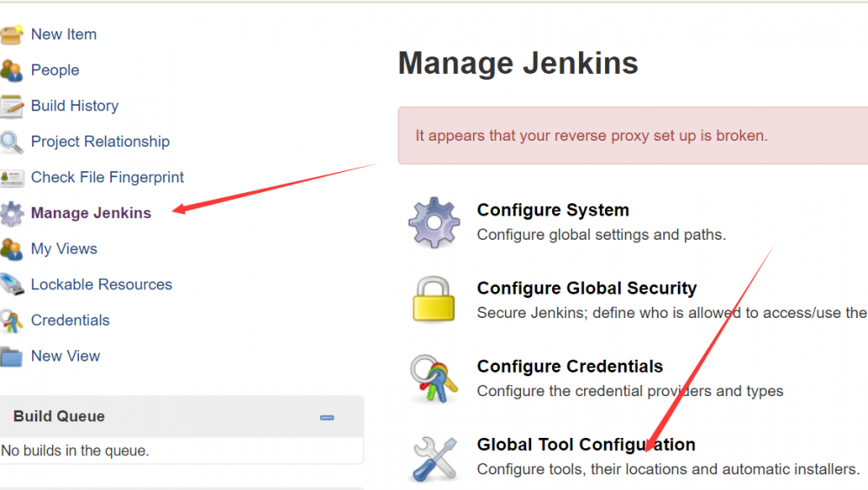The image size is (868, 490).
Task: Click the reverse proxy broken warning message
Action: [592, 136]
